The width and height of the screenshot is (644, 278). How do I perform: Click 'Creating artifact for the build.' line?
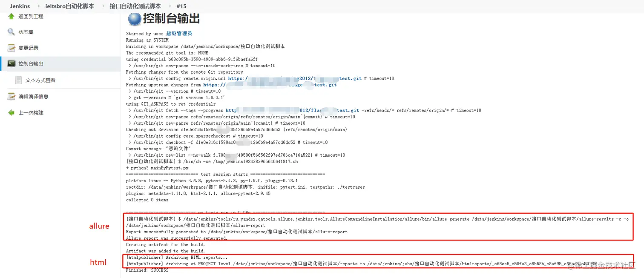click(x=165, y=244)
